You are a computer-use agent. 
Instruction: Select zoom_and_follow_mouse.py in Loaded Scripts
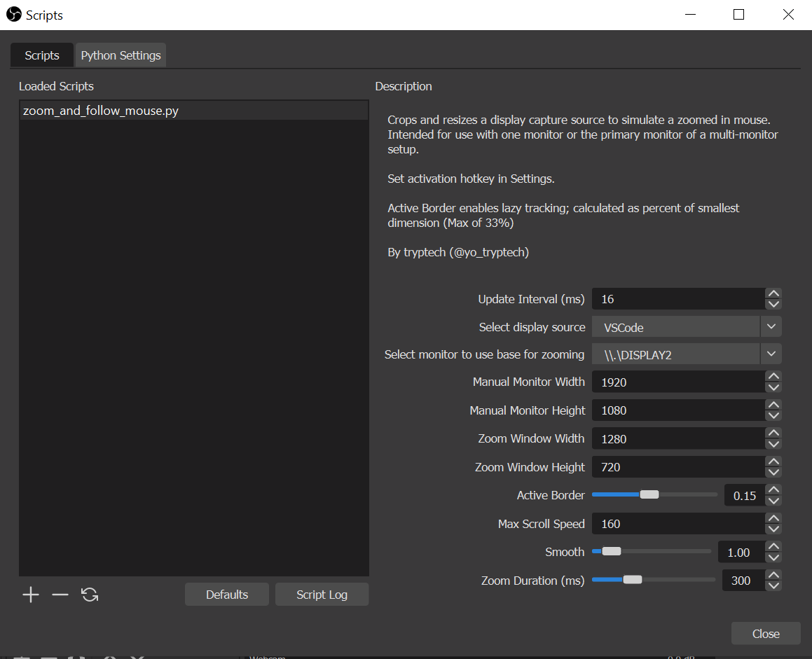click(x=193, y=111)
